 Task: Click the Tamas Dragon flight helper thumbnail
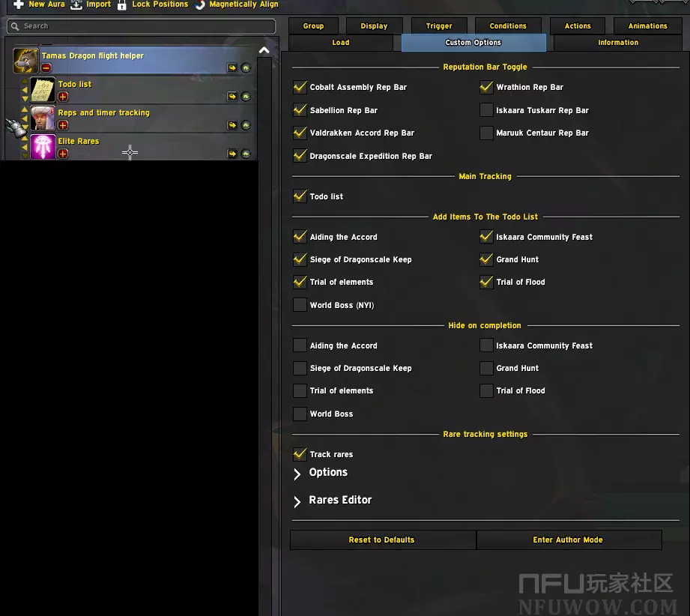point(25,61)
